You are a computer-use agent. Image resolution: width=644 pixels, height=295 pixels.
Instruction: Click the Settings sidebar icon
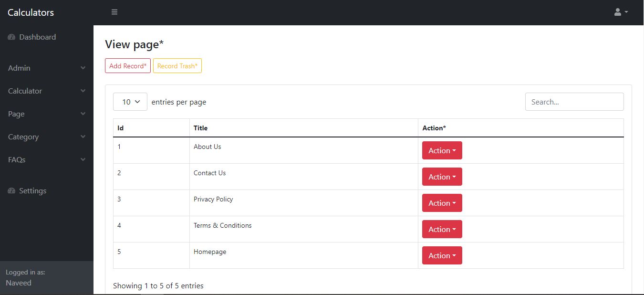[12, 191]
